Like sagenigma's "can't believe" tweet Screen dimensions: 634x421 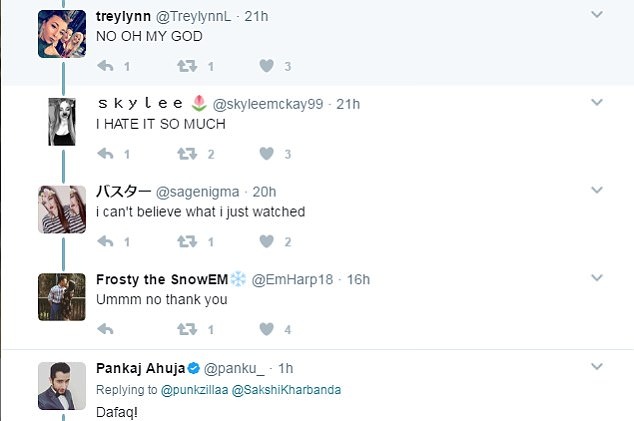click(x=267, y=242)
